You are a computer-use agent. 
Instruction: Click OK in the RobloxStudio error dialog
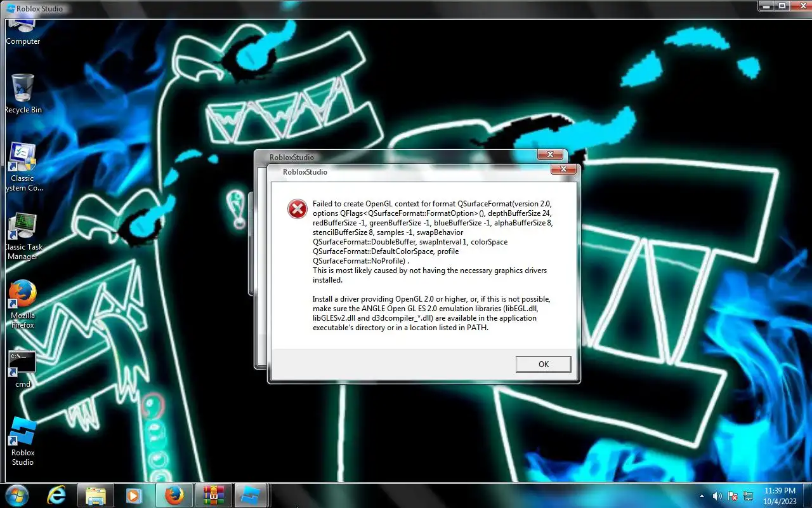point(543,364)
